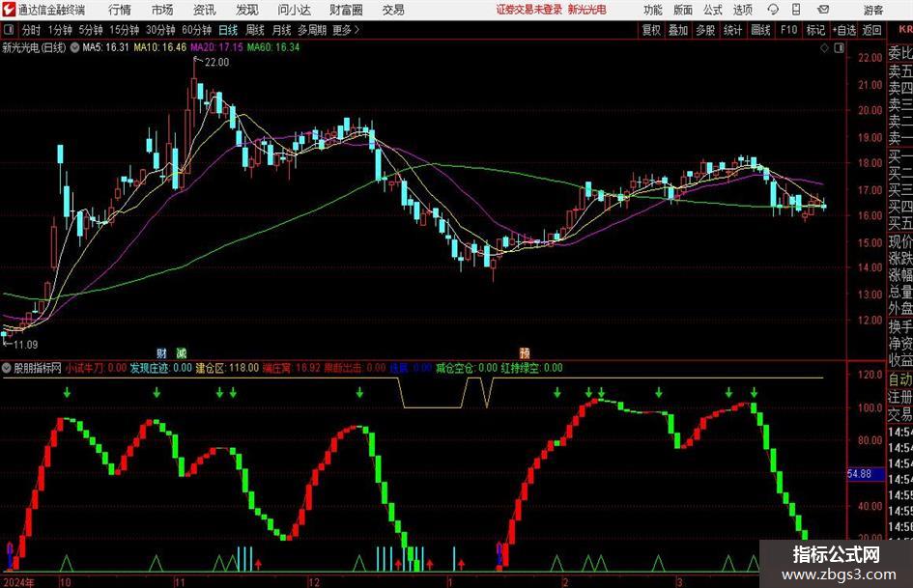Click the MA10: 16.46 label
The width and height of the screenshot is (913, 588).
coord(160,47)
